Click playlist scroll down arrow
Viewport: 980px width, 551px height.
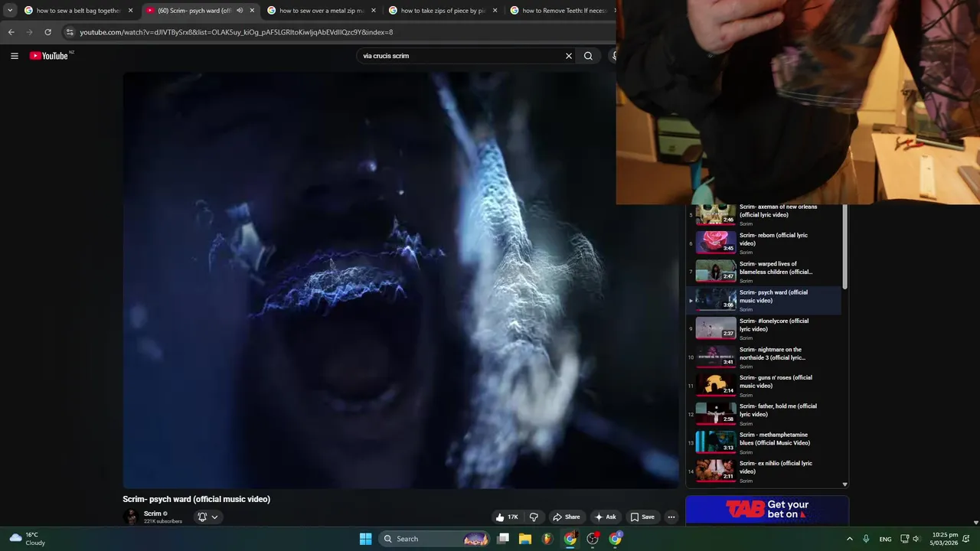coord(845,484)
